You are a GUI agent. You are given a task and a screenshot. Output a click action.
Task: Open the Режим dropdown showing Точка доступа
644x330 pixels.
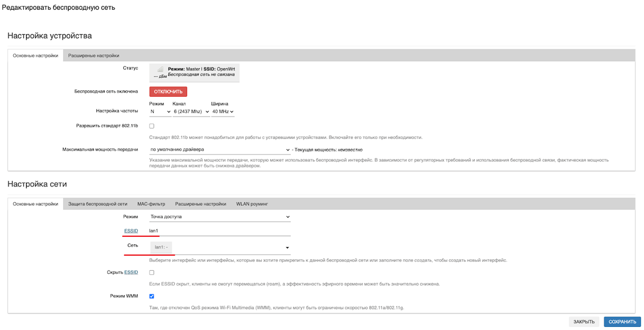click(220, 217)
